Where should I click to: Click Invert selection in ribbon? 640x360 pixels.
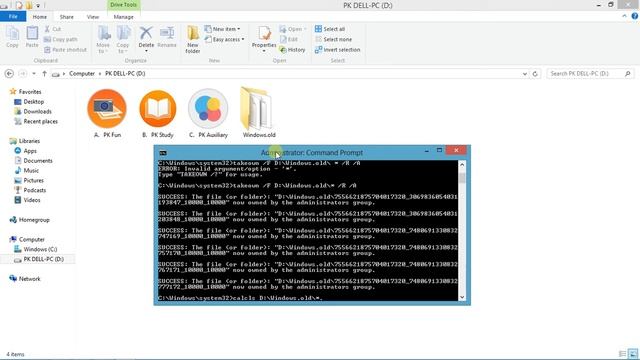click(338, 49)
